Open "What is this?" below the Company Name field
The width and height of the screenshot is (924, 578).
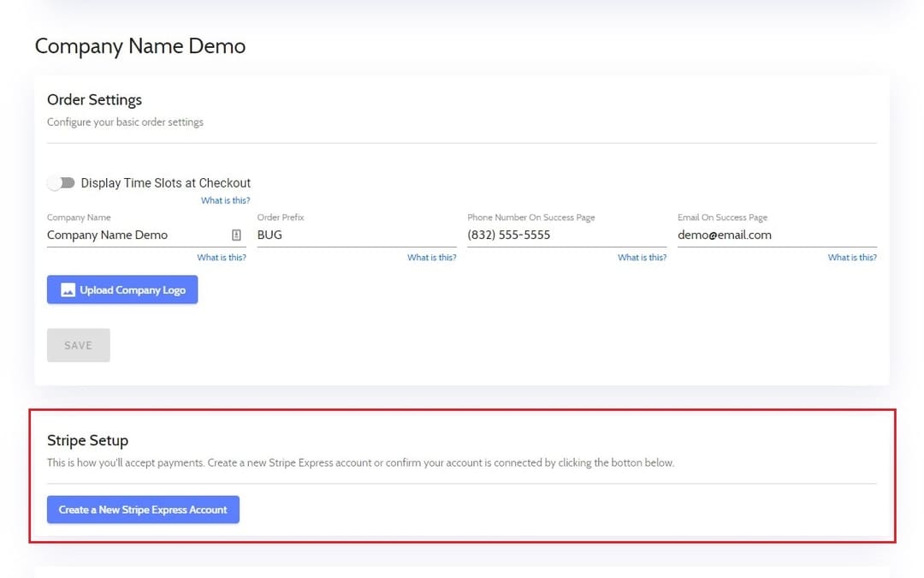[x=222, y=257]
